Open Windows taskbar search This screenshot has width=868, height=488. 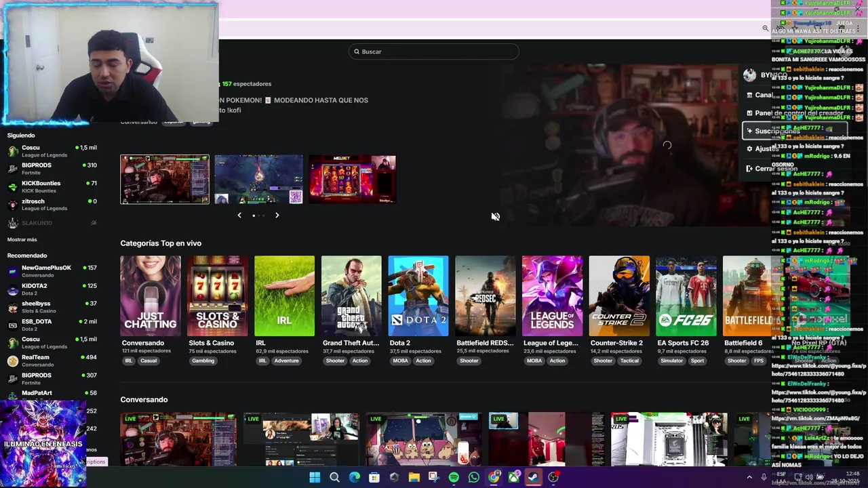(x=334, y=477)
